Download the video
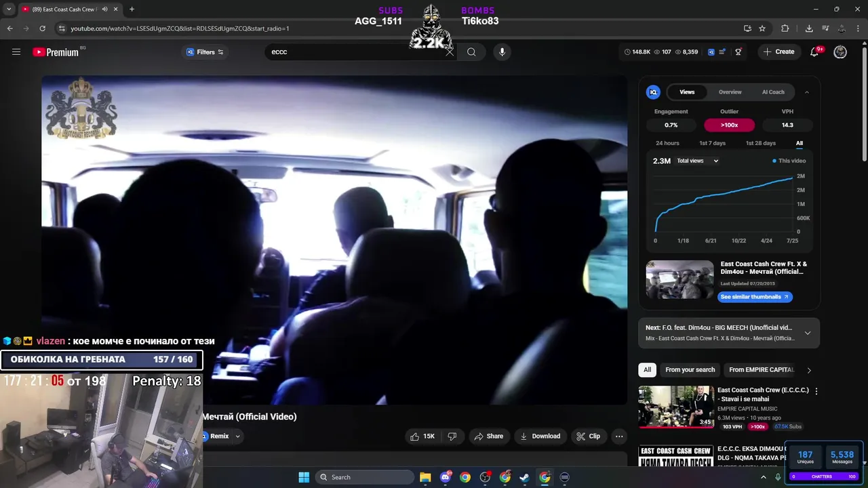Viewport: 868px width, 488px height. [540, 436]
